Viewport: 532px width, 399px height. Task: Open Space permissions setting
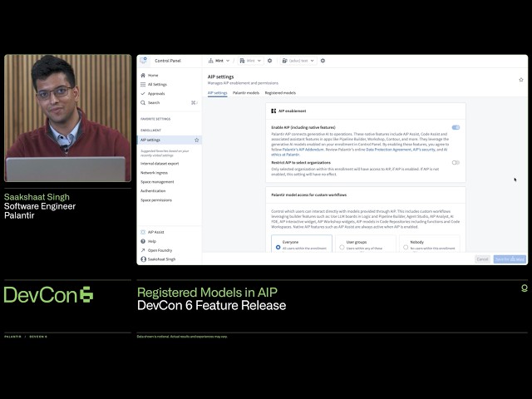[x=156, y=200]
